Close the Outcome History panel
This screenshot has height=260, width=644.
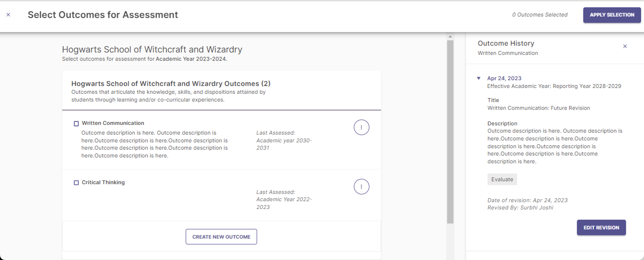pyautogui.click(x=625, y=46)
